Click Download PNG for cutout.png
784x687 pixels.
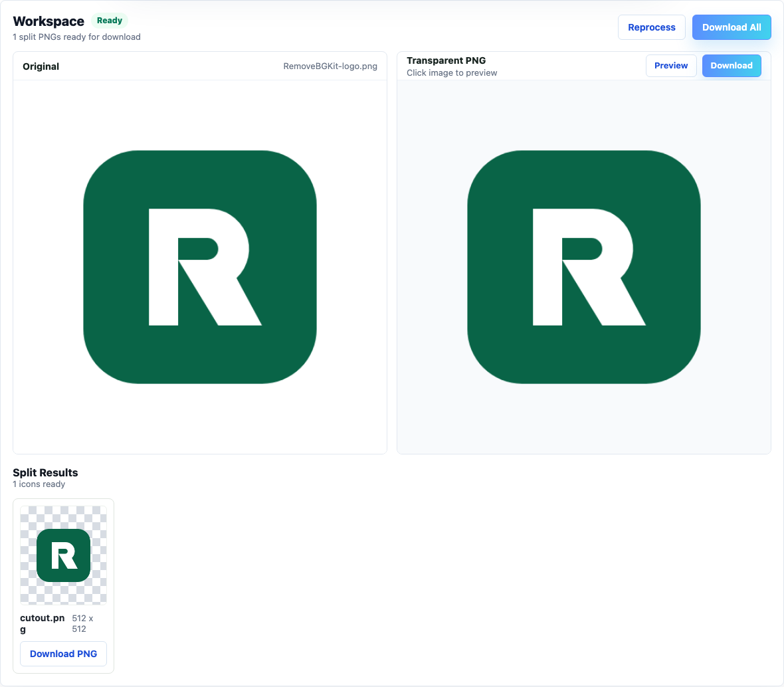[x=64, y=654]
